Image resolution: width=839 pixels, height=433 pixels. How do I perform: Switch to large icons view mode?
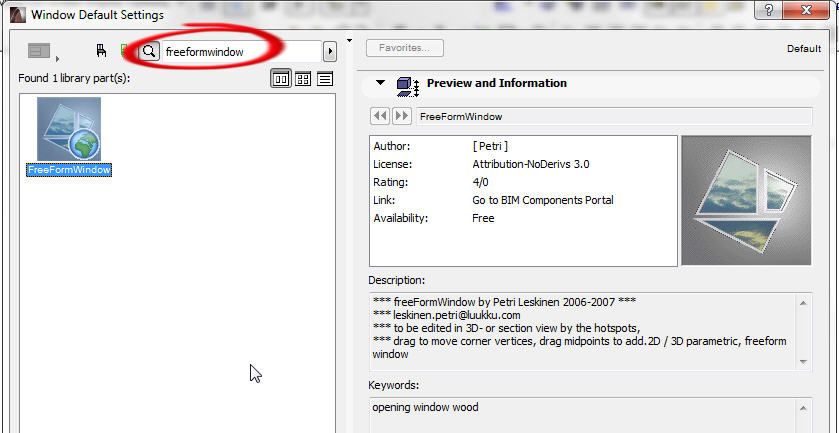[281, 80]
